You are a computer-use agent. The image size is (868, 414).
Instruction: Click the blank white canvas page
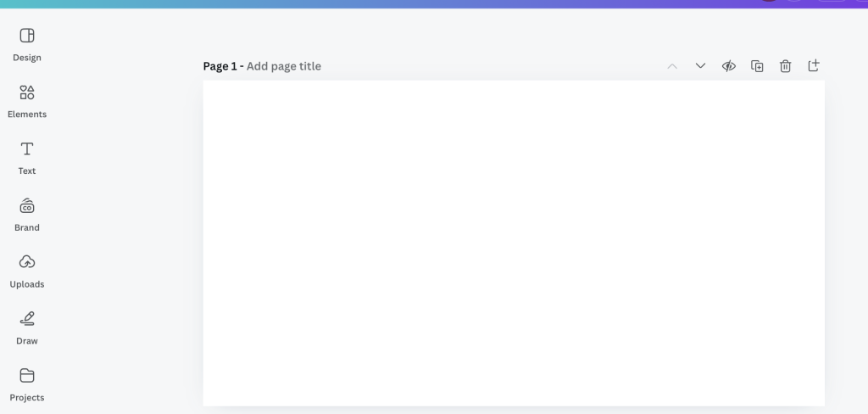514,243
